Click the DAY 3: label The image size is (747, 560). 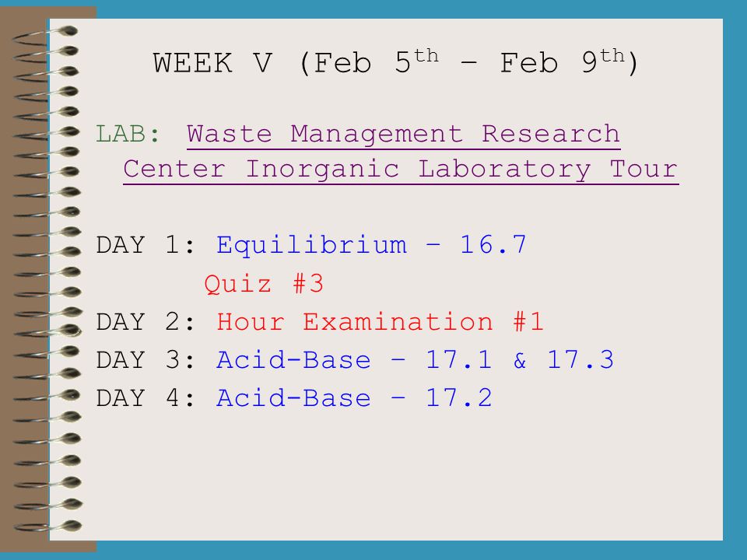[146, 360]
